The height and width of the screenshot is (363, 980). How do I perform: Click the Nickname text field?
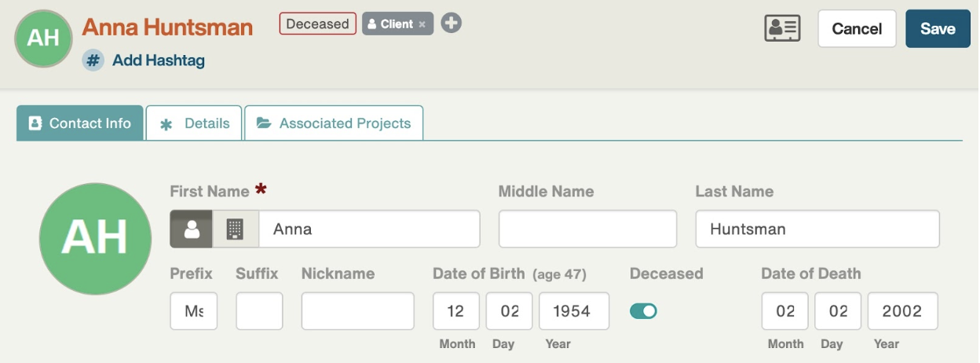pyautogui.click(x=358, y=311)
